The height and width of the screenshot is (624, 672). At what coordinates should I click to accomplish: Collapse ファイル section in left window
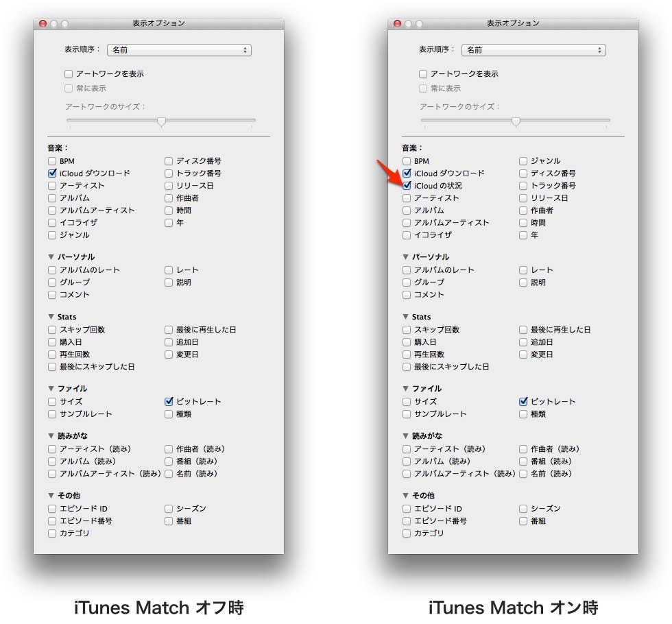pos(51,388)
